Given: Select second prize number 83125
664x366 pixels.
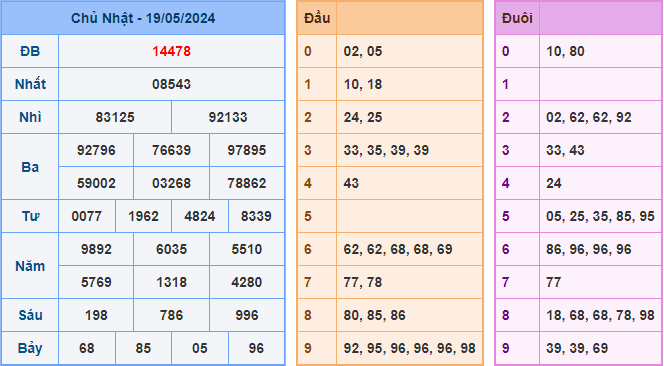Looking at the screenshot, I should point(115,117).
